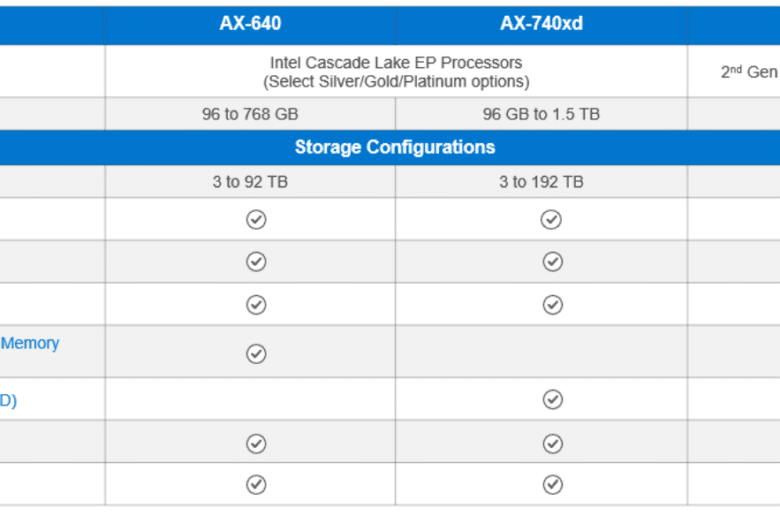Open the blue link ending in D)
The image size is (780, 516).
8,400
